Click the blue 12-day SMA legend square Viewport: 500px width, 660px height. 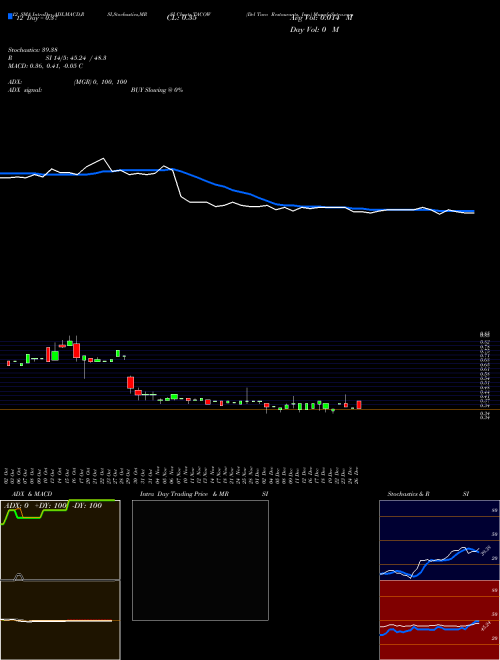[x=10, y=17]
